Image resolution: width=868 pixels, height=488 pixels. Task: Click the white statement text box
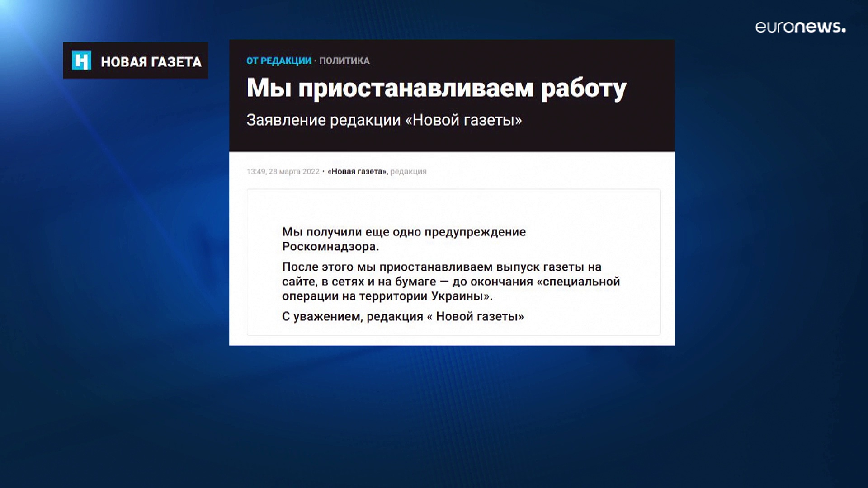(453, 262)
